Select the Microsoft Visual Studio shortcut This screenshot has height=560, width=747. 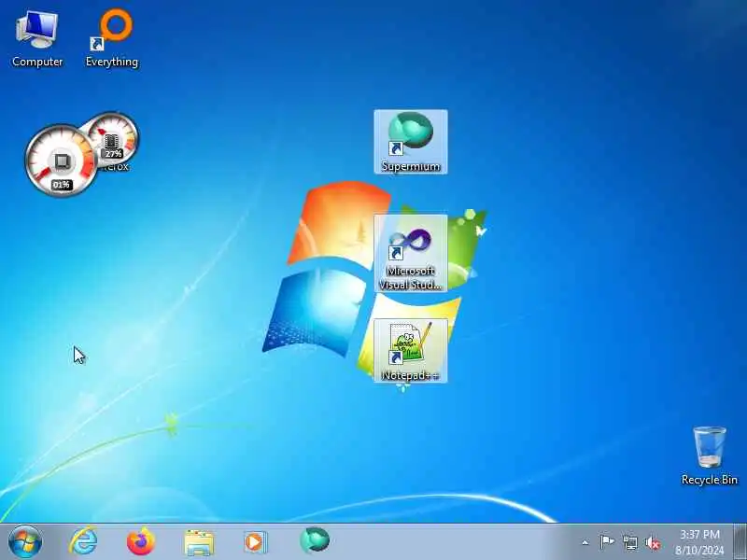(411, 253)
